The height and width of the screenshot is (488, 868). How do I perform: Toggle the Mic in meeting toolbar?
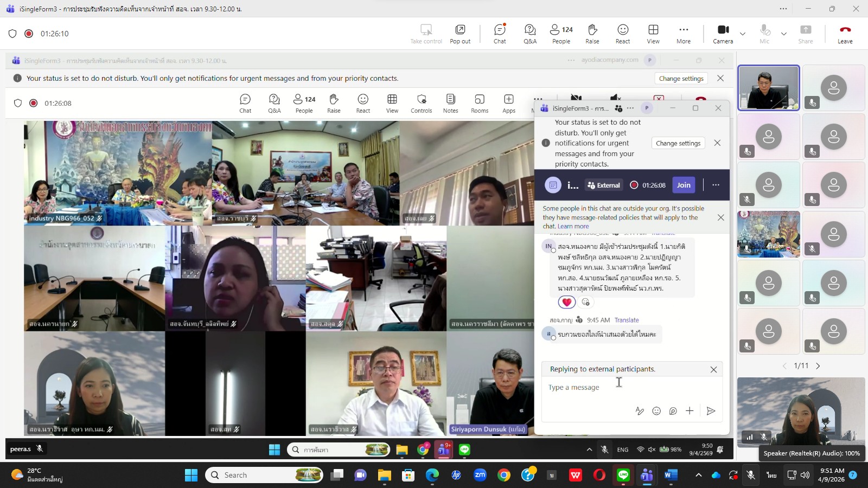tap(764, 34)
